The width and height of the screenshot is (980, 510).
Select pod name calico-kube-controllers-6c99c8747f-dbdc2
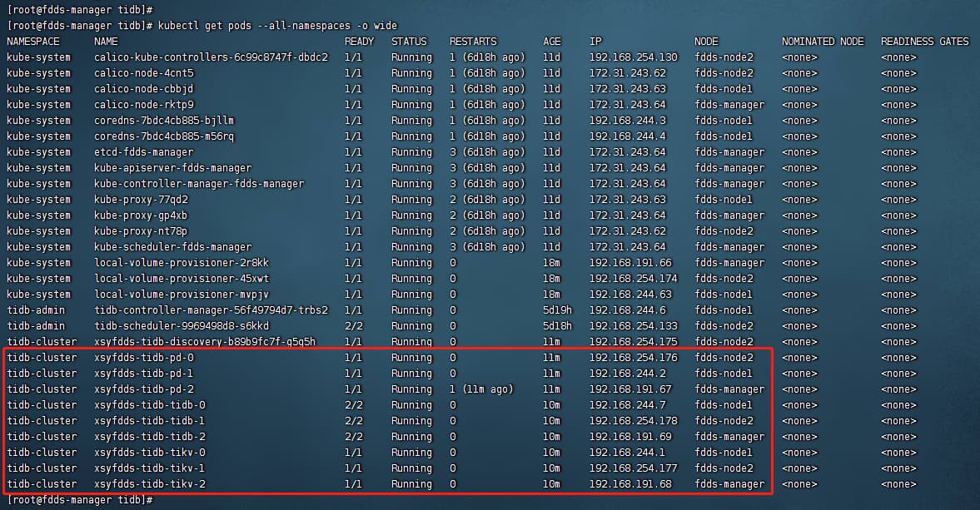coord(211,57)
